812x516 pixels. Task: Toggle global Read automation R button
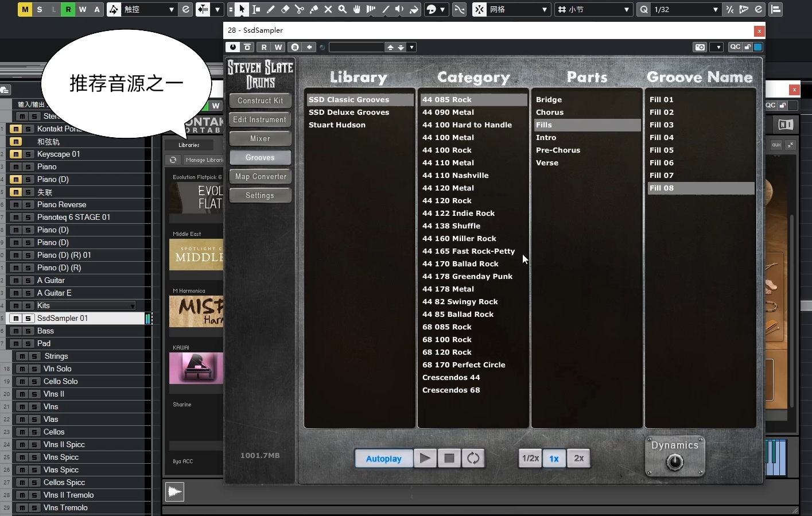(x=68, y=9)
